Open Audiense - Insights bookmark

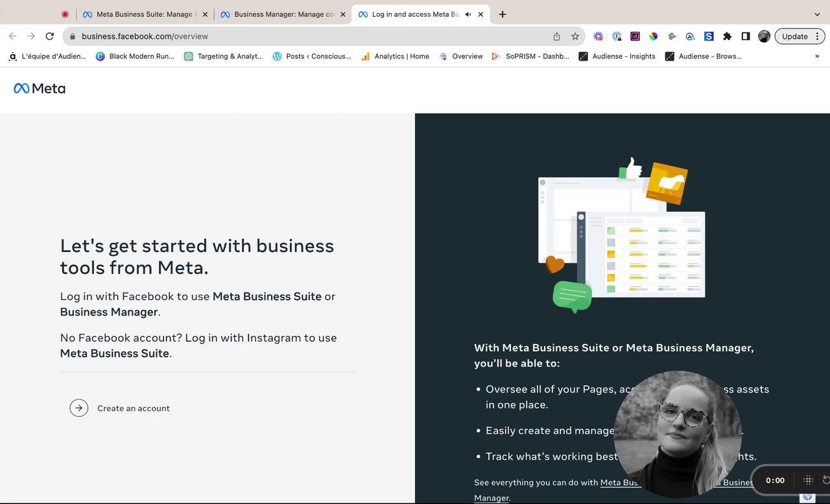click(617, 56)
